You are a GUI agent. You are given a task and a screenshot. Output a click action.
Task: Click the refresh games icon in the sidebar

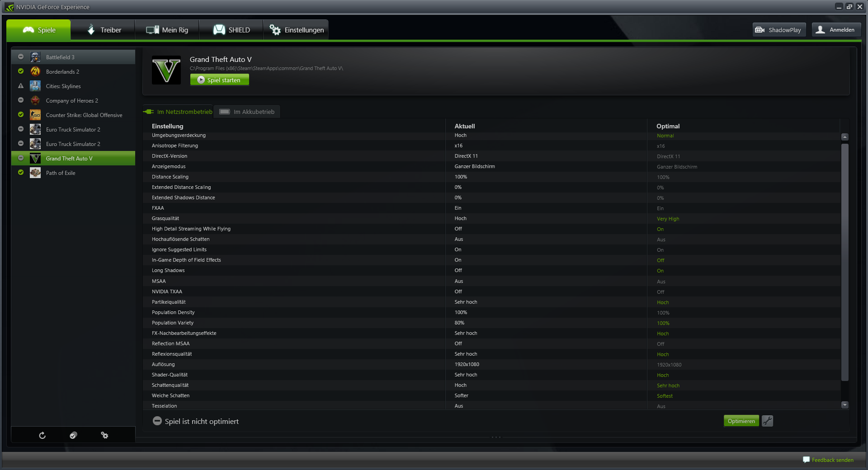coord(42,435)
